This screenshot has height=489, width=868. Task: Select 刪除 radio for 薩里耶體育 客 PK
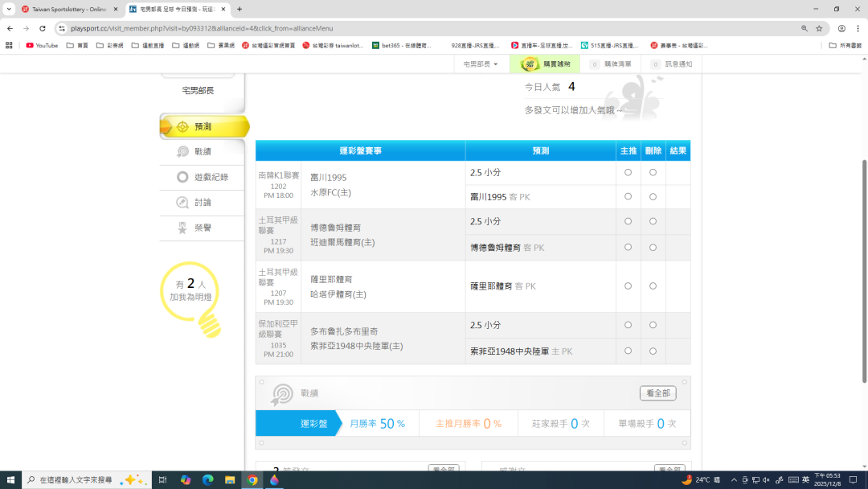click(653, 286)
